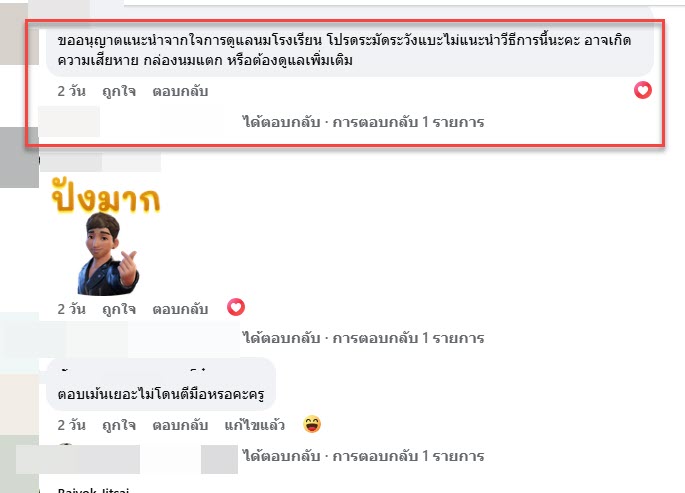Open the partially visible commenter name at bottom
The image size is (685, 493).
(x=93, y=490)
